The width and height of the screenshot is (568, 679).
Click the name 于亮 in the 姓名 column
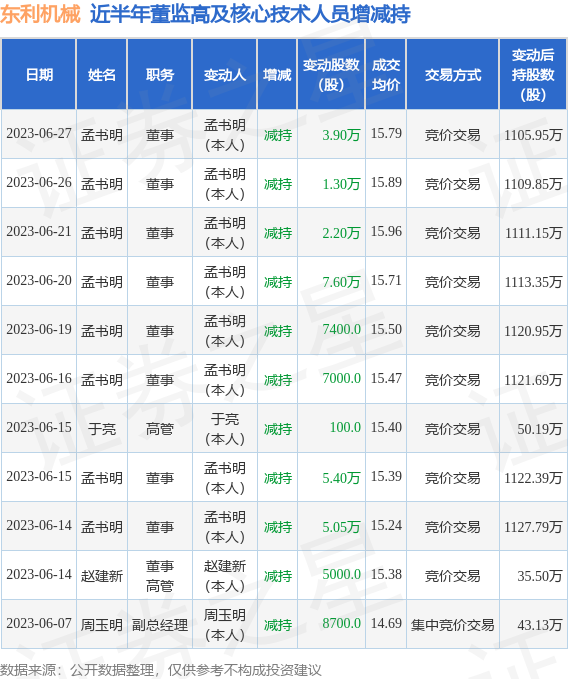click(x=102, y=429)
